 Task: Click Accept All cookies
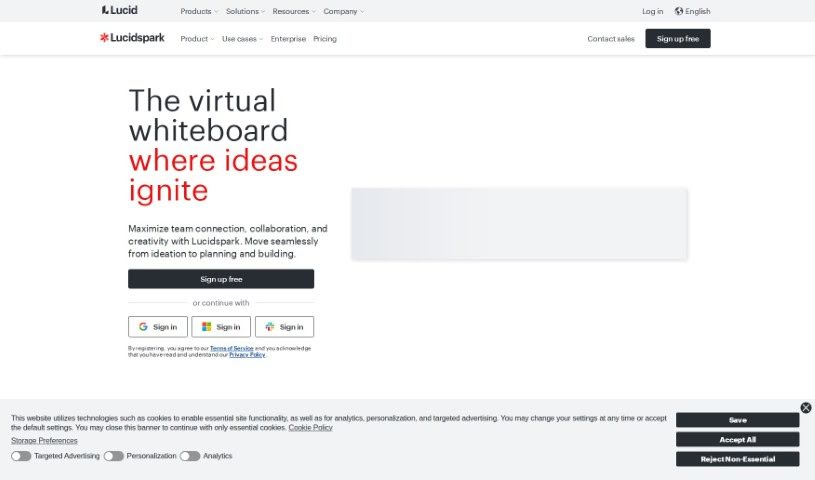(x=738, y=439)
